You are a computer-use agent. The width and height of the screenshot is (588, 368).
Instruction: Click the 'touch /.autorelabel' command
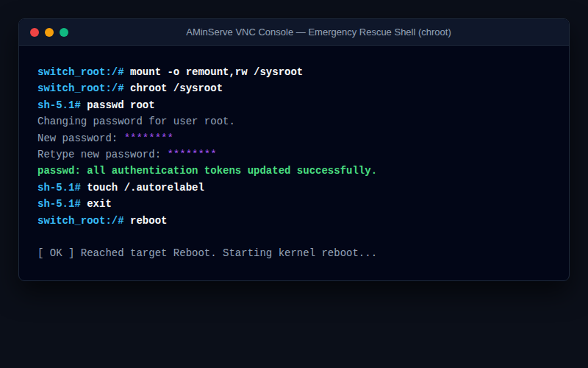[146, 187]
